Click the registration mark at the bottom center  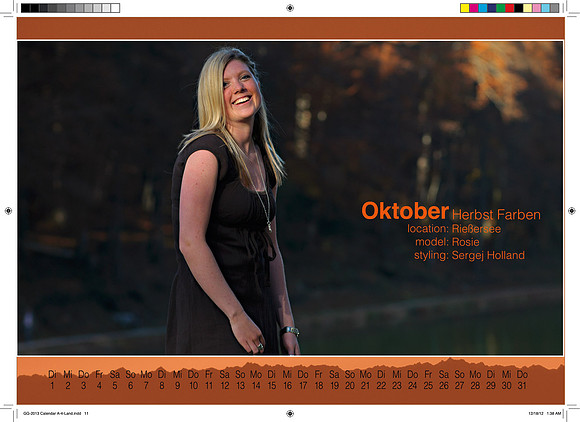(x=290, y=413)
